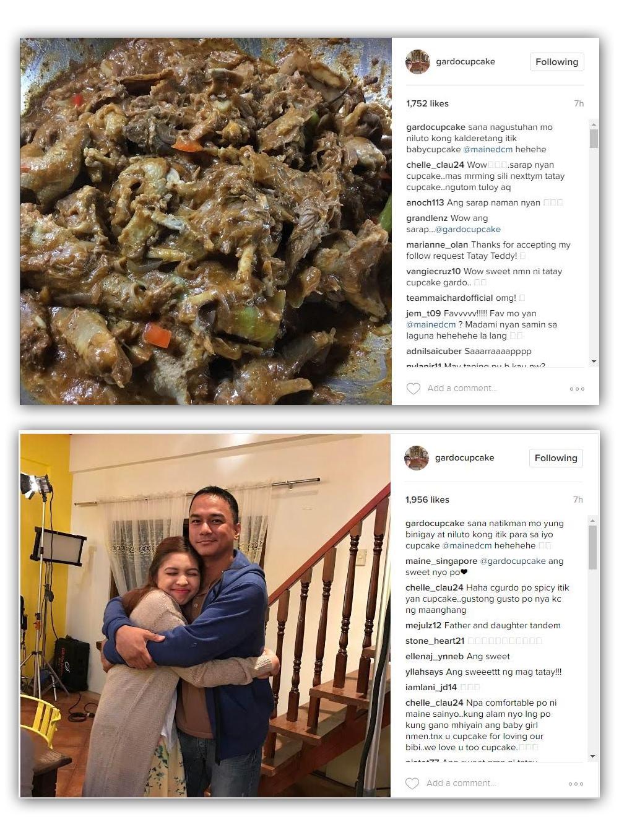Image resolution: width=619 pixels, height=840 pixels.
Task: Click up arrow of second comments scrollbar
Action: point(593,520)
